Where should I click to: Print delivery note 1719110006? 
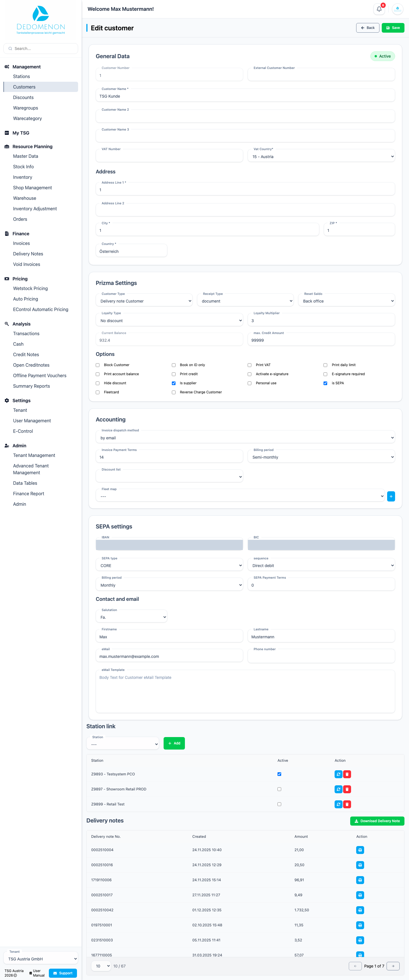[x=360, y=880]
